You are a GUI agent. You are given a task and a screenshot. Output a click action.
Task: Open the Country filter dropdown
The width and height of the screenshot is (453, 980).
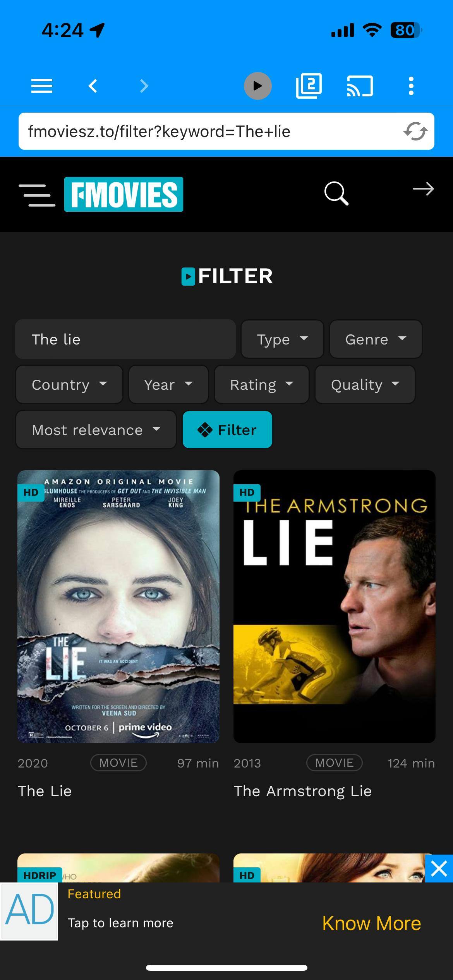(x=69, y=384)
